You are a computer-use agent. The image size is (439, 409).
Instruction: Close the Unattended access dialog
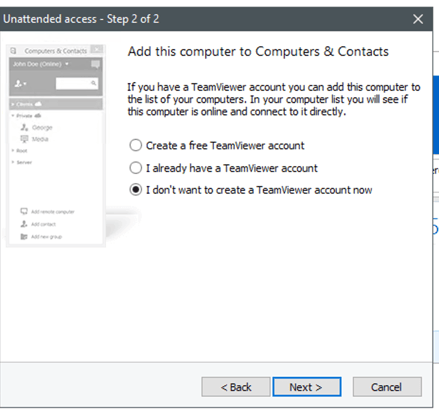coord(418,19)
